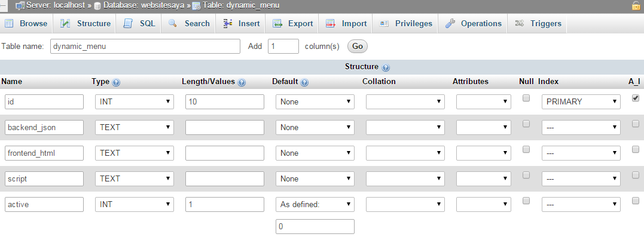Toggle Null checkbox for frontend_html column

[526, 149]
